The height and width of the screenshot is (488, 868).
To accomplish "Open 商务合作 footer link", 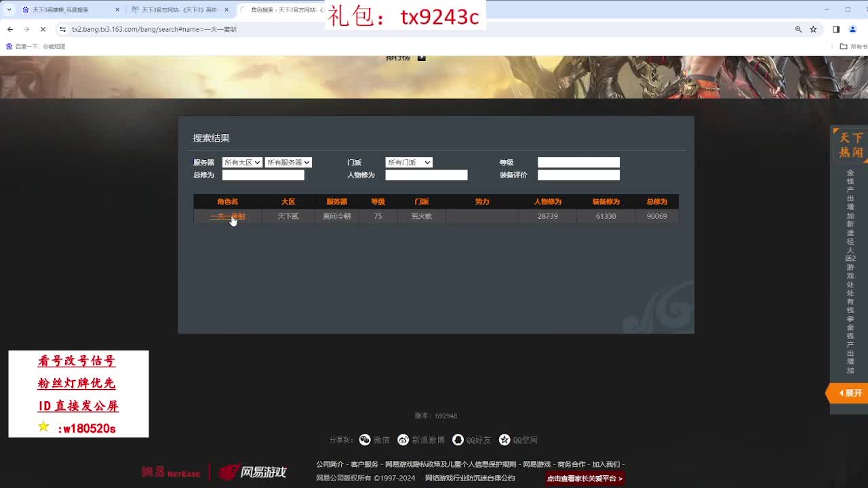I will (x=571, y=464).
